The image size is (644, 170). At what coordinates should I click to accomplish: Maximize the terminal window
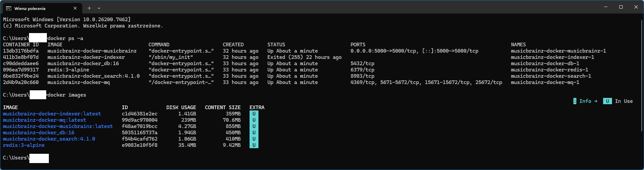[x=621, y=7]
